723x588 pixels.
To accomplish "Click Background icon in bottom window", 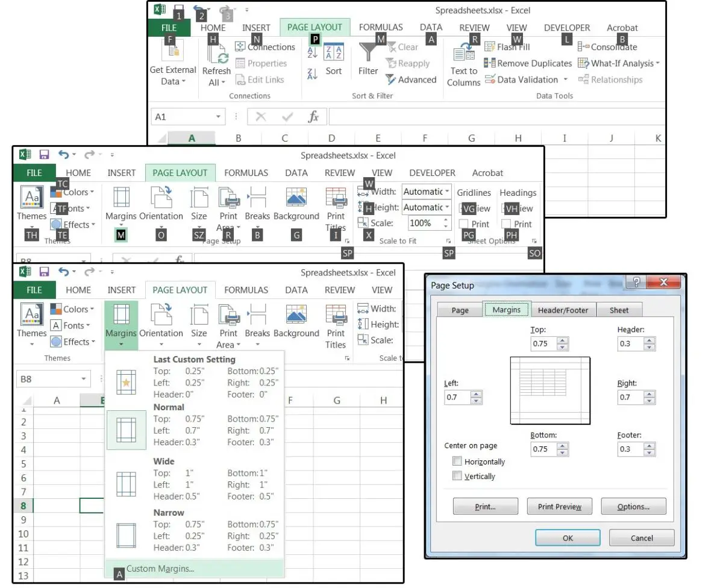I will pyautogui.click(x=296, y=314).
